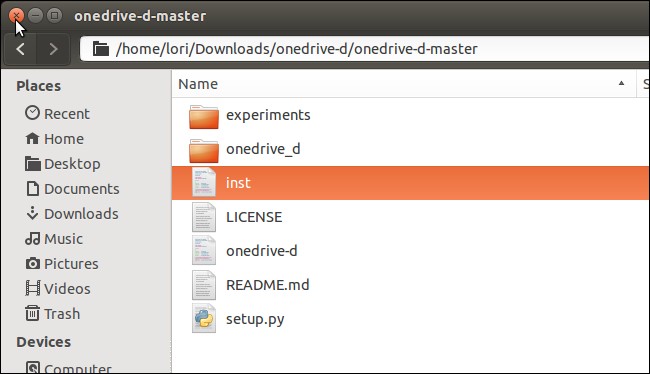Open Pictures in the sidebar

click(62, 264)
